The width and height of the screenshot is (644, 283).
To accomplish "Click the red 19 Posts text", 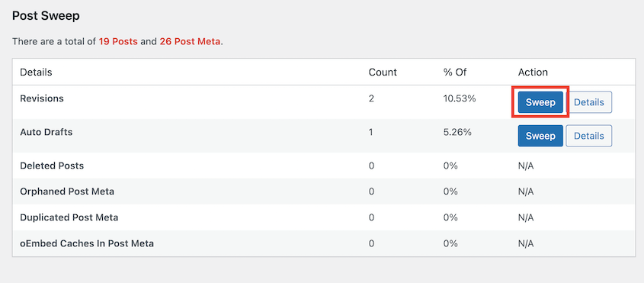I will coord(118,41).
